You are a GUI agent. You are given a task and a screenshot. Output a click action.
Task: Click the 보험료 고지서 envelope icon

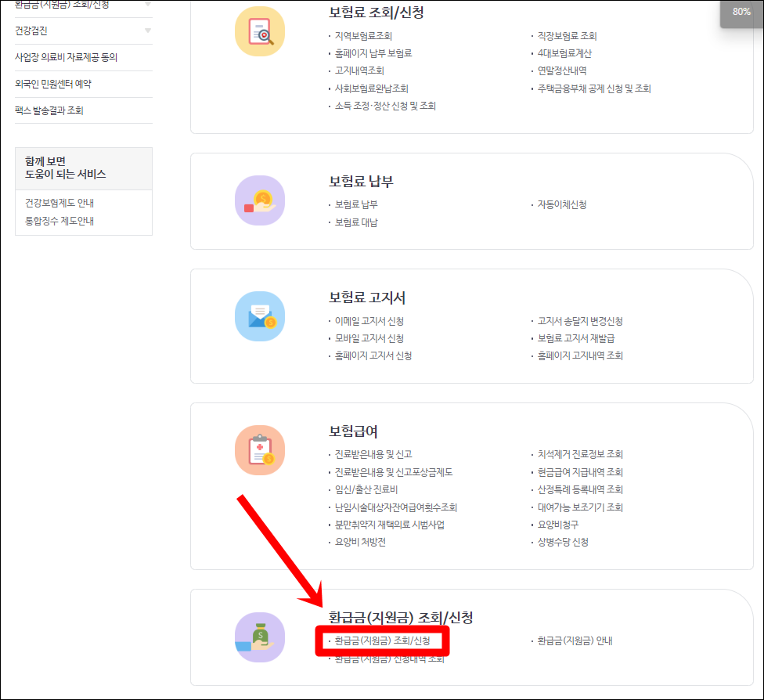pyautogui.click(x=260, y=316)
